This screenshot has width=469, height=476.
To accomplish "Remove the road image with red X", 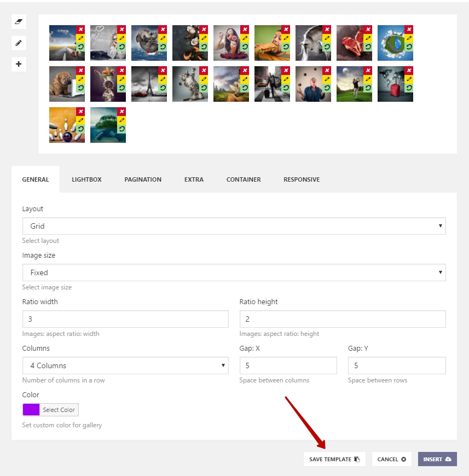I will click(x=80, y=30).
